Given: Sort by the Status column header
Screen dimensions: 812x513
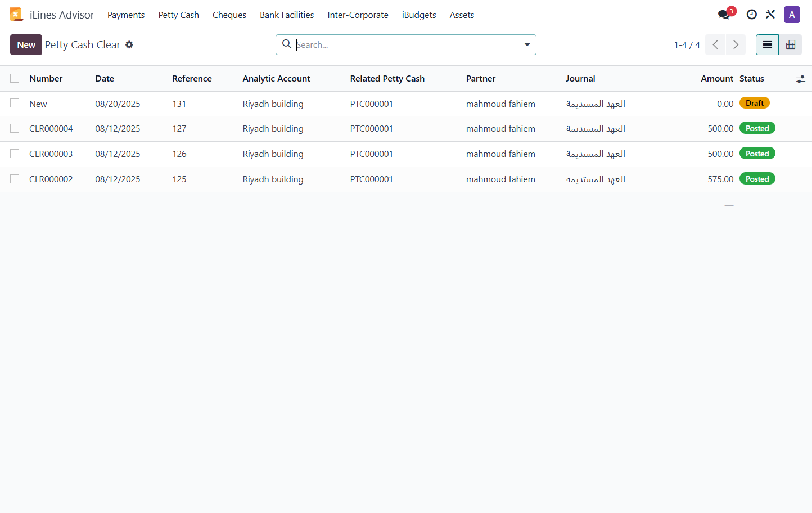Looking at the screenshot, I should (x=751, y=79).
